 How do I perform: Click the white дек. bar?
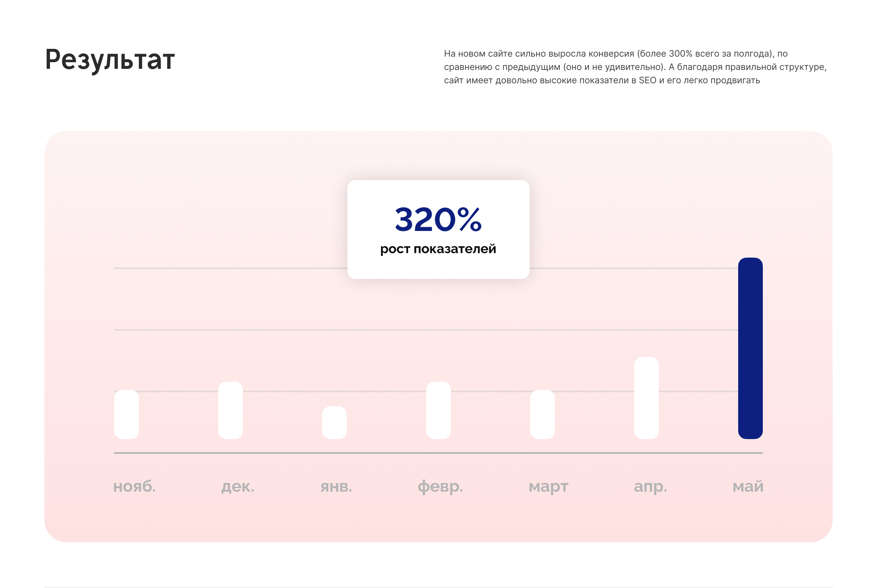(230, 410)
